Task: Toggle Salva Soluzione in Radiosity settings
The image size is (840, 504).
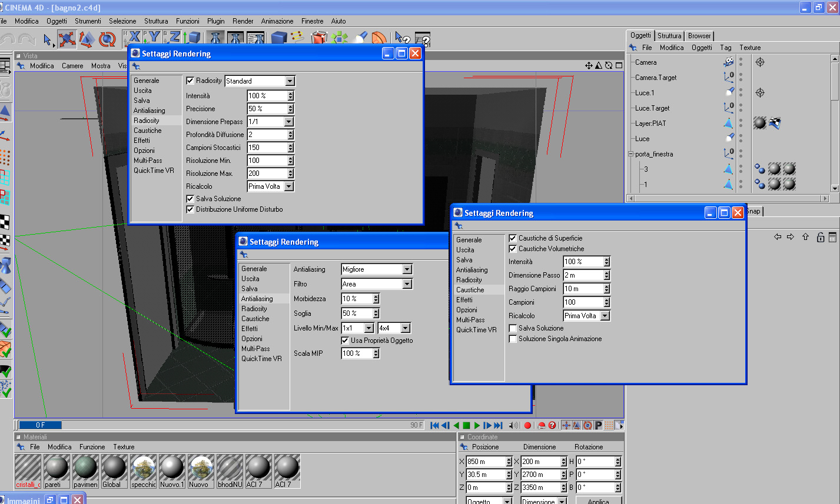Action: (x=190, y=199)
